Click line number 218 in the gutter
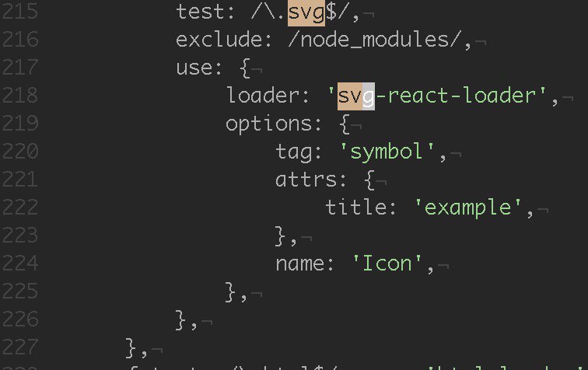Image resolution: width=588 pixels, height=370 pixels. [x=20, y=95]
